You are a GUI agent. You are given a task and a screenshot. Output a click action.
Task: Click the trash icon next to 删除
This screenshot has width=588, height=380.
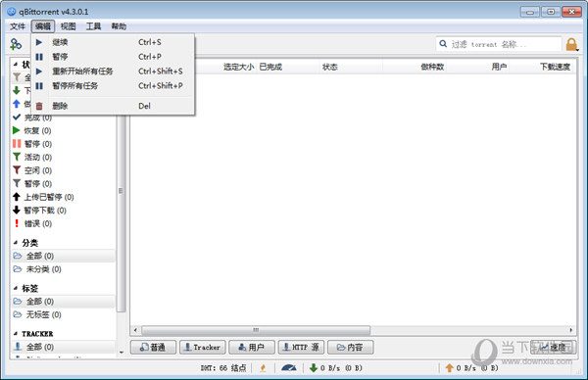pos(39,106)
